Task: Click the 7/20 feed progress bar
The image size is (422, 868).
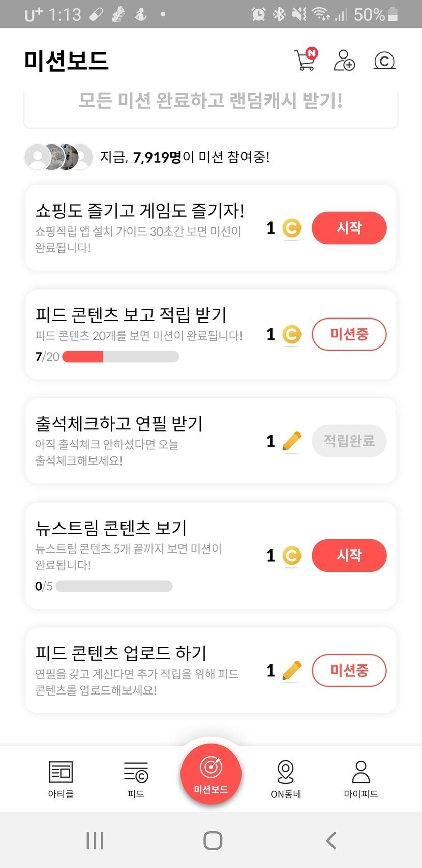Action: 120,357
